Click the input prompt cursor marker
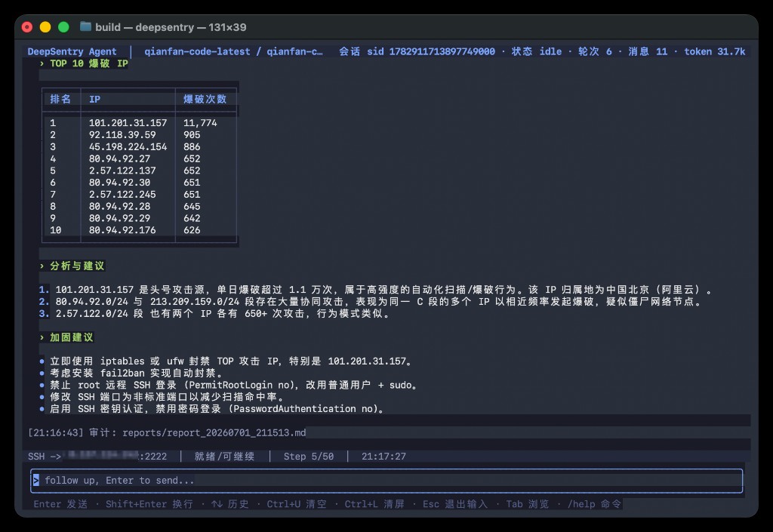This screenshot has height=532, width=773. 36,480
